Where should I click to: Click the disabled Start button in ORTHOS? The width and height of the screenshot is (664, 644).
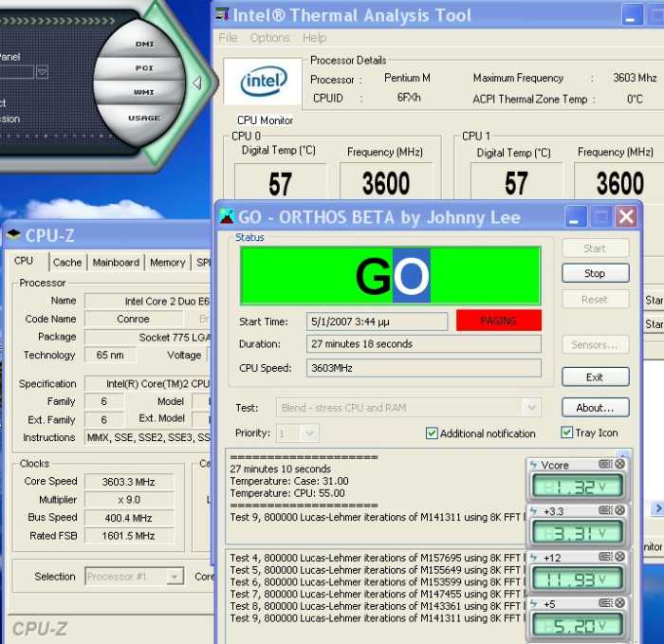coord(595,248)
